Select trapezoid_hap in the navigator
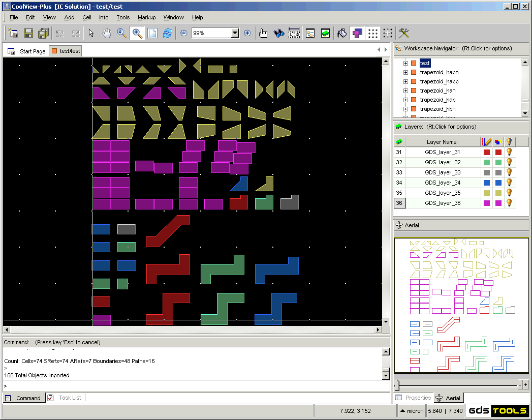Viewport: 532px width, 420px height. point(437,100)
